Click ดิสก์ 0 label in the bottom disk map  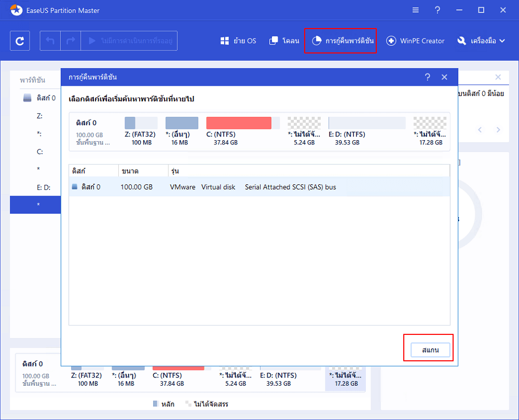click(x=32, y=364)
